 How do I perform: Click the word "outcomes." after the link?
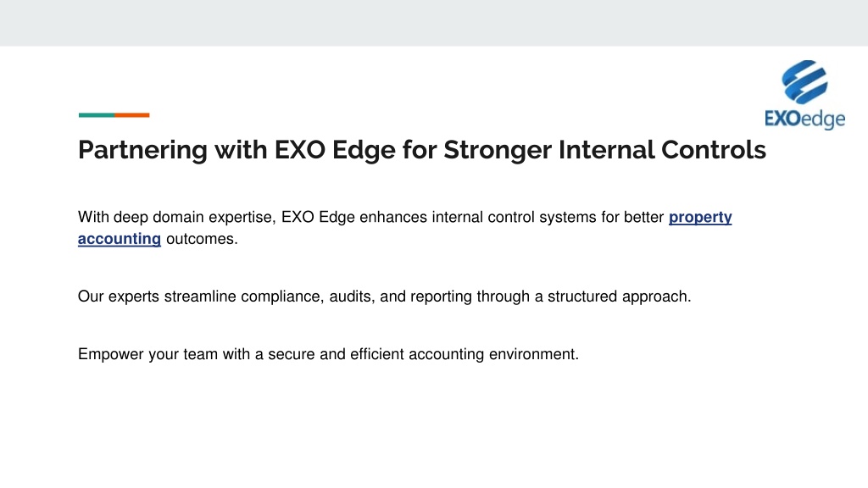[202, 239]
